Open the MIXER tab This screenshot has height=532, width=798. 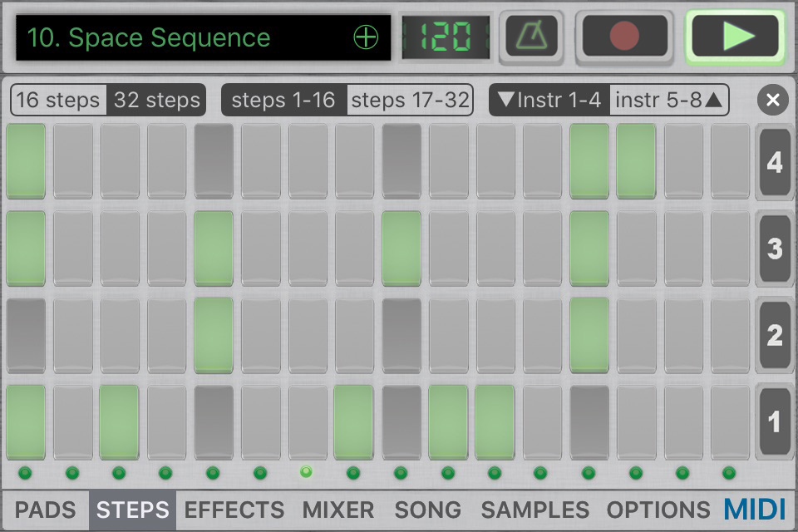(x=338, y=510)
